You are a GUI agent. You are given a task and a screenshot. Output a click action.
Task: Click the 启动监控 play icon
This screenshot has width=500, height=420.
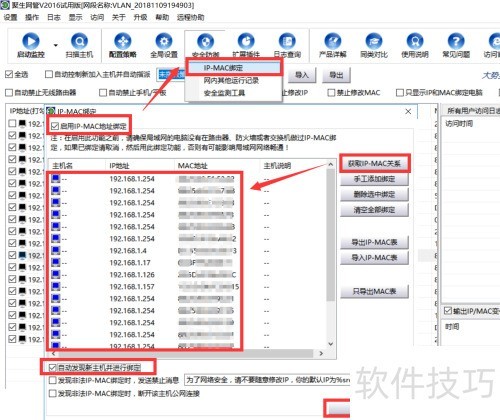[x=31, y=41]
